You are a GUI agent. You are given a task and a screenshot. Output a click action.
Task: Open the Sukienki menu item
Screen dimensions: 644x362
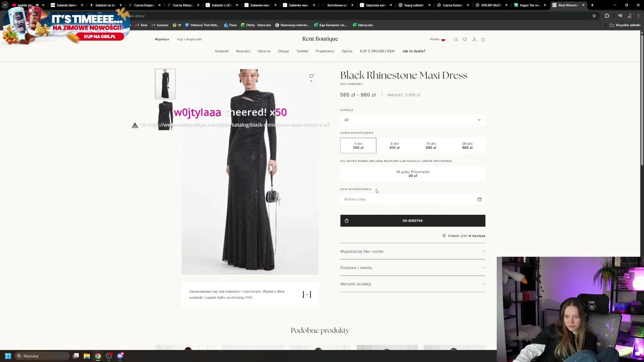coord(221,51)
